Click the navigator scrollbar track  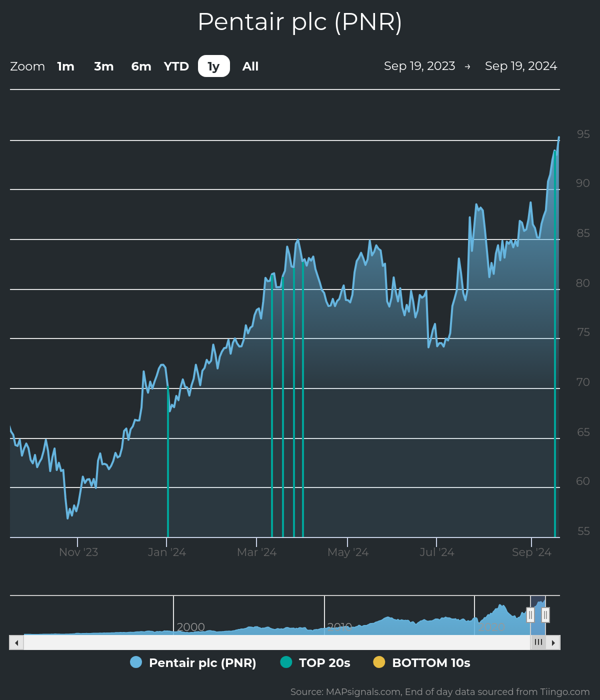coord(276,642)
